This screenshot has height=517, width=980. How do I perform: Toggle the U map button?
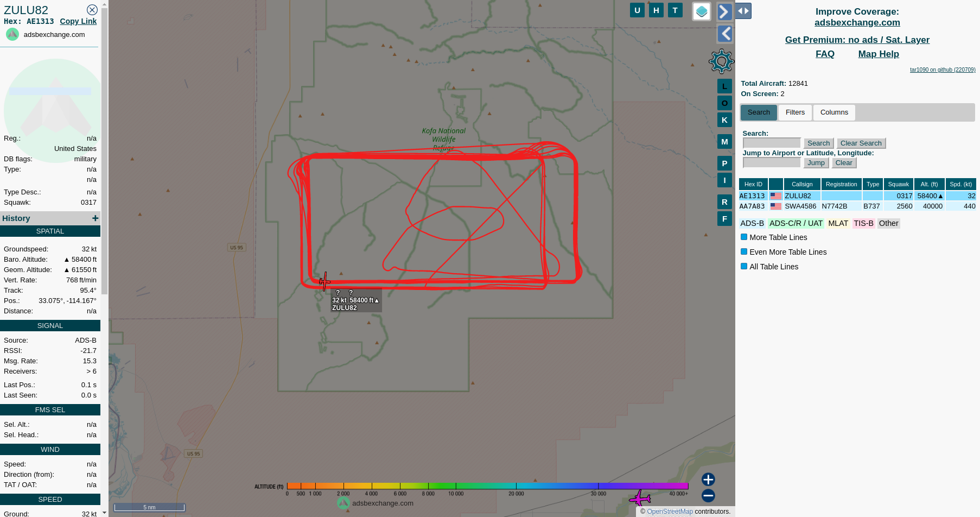click(637, 10)
